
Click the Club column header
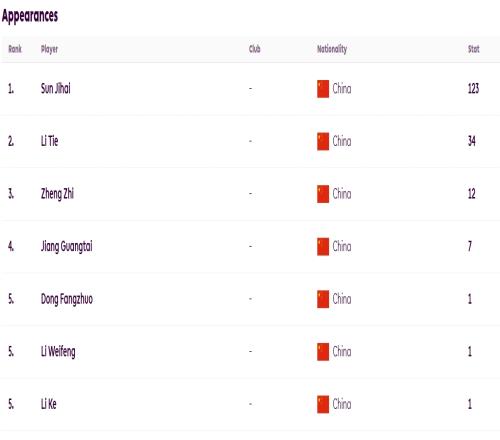(255, 49)
